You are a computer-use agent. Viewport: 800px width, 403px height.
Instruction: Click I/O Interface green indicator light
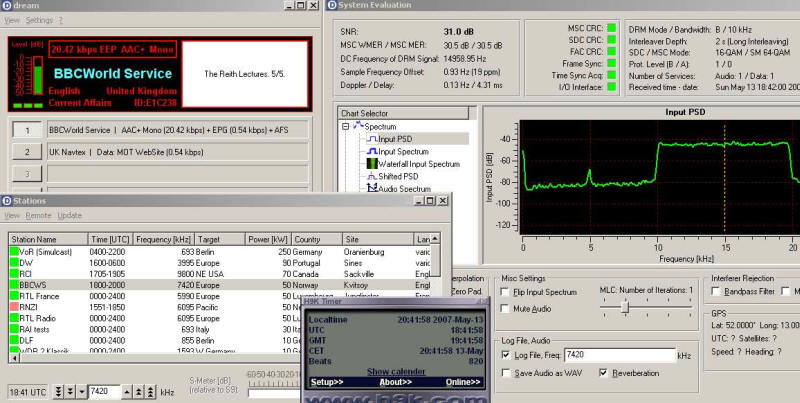tap(611, 87)
